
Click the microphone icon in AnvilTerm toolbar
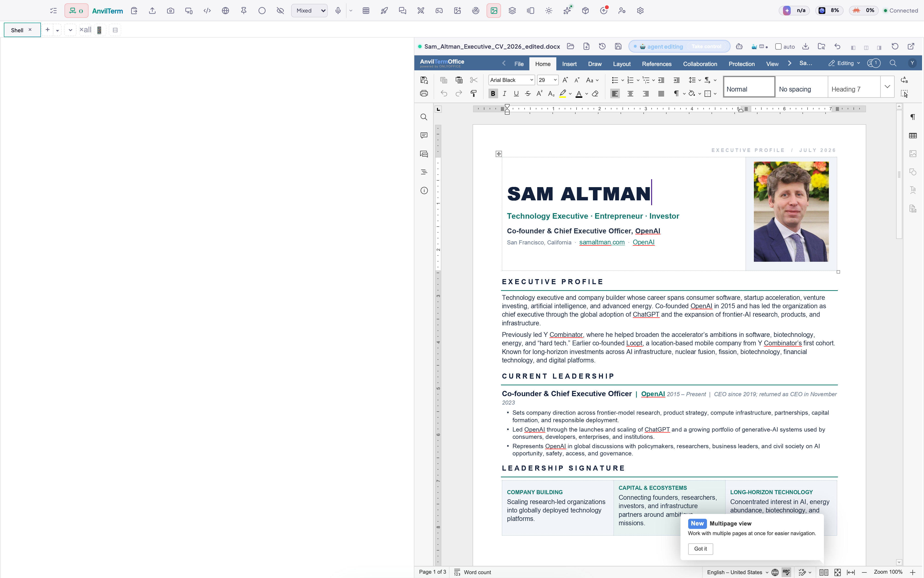tap(338, 11)
